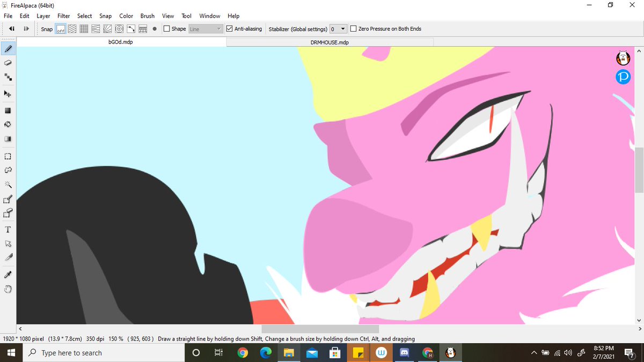Select the Text tool
Screen dimensions: 644x362
coord(8,230)
